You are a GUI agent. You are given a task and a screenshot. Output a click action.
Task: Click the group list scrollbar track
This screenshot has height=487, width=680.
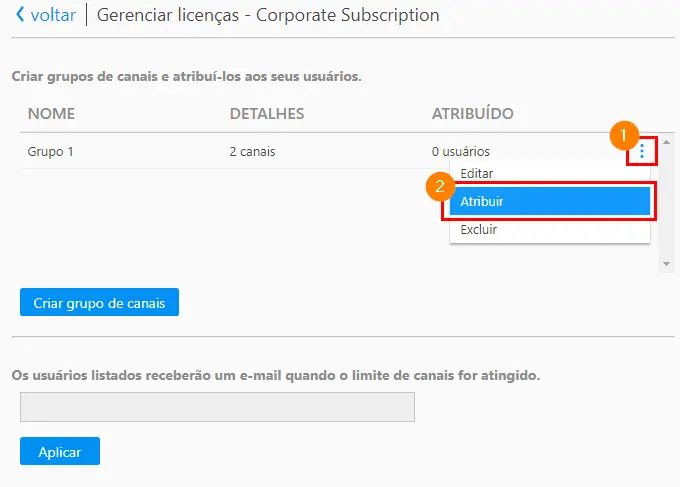tap(667, 203)
